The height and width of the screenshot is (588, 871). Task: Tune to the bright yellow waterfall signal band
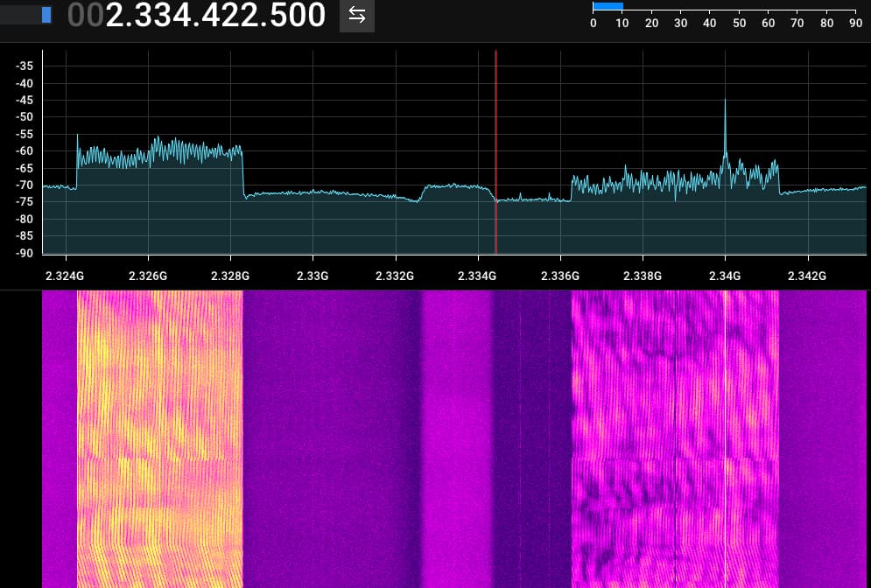160,438
